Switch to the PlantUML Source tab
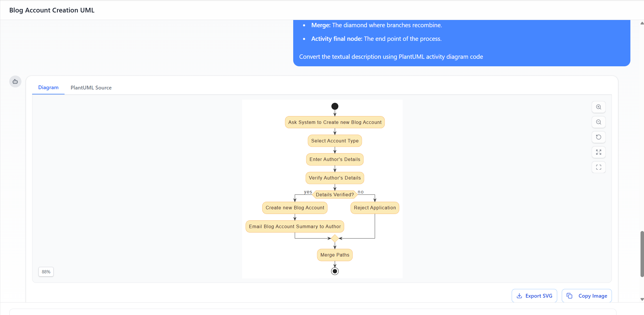Image resolution: width=644 pixels, height=315 pixels. click(x=91, y=88)
